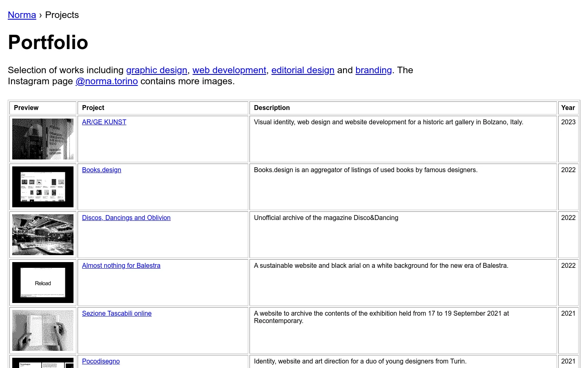Open Sezione Tascabili online project
This screenshot has width=588, height=368.
coord(117,314)
